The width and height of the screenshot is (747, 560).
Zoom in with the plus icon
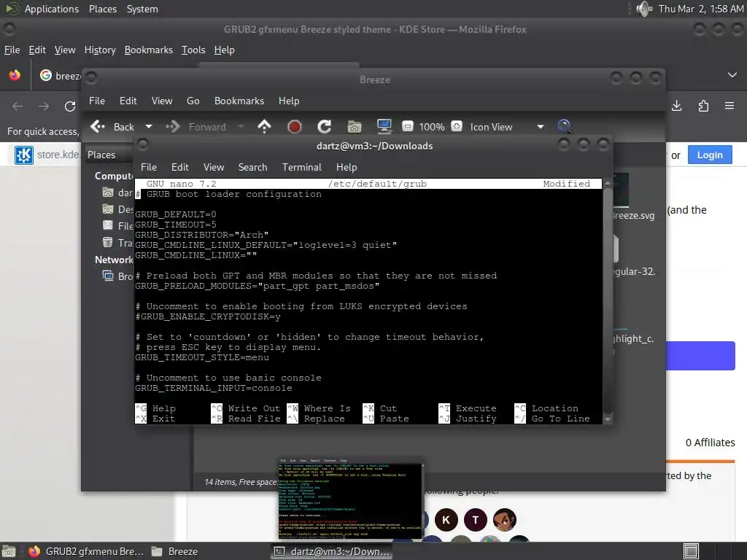click(457, 126)
